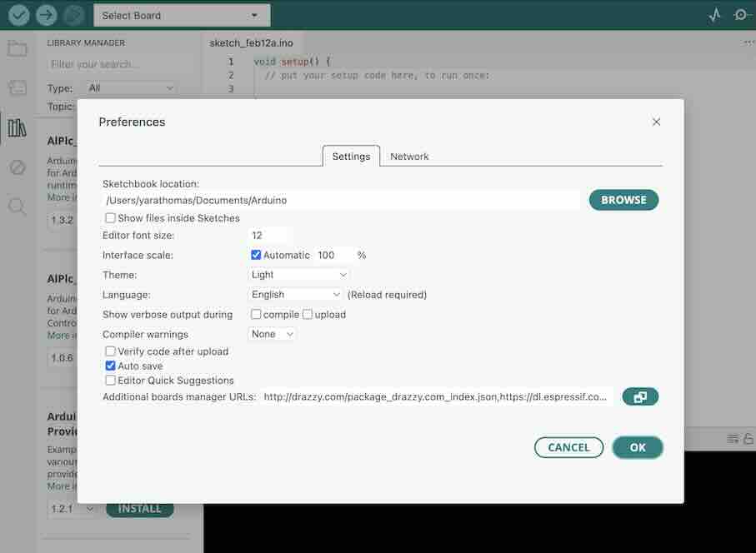The width and height of the screenshot is (756, 553).
Task: Open the Theme dropdown showing Light
Action: tap(298, 275)
